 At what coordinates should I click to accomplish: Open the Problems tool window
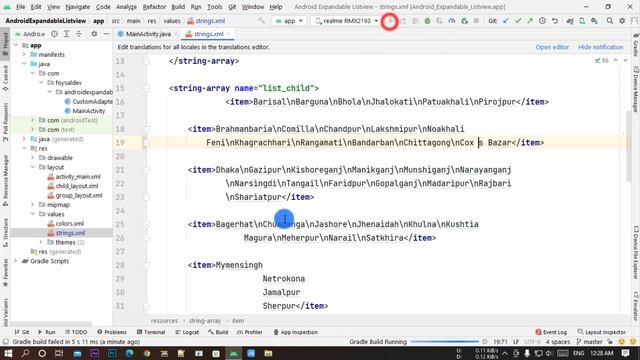112,332
